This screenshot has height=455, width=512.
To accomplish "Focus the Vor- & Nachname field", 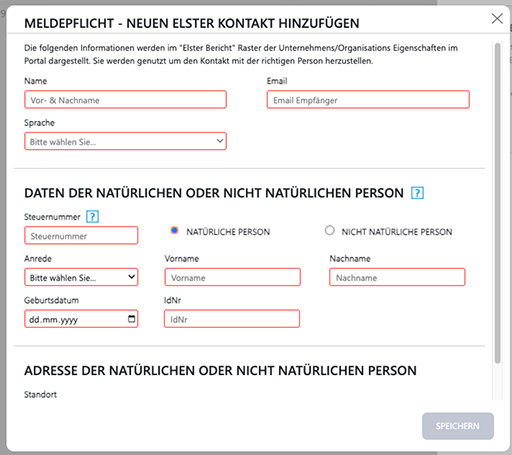I will pyautogui.click(x=125, y=100).
